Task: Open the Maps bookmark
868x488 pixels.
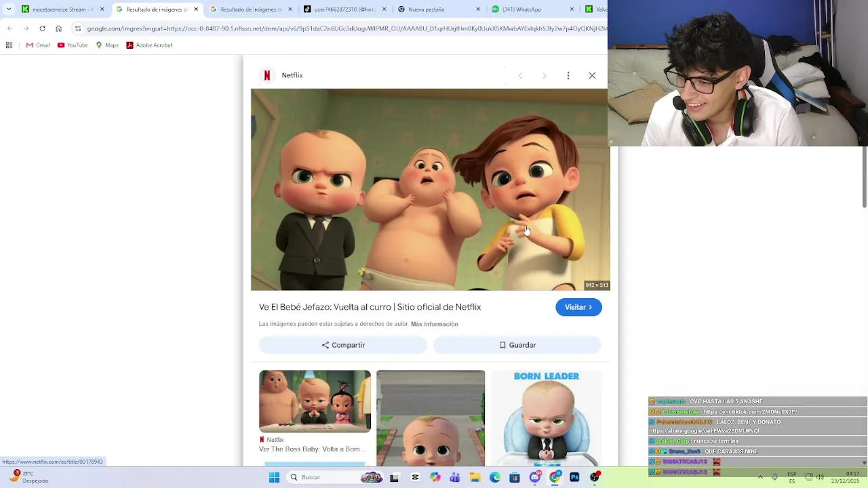Action: [x=107, y=45]
